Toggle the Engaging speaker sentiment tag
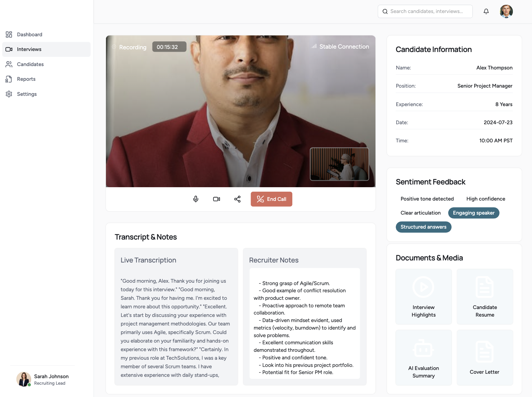 [474, 213]
